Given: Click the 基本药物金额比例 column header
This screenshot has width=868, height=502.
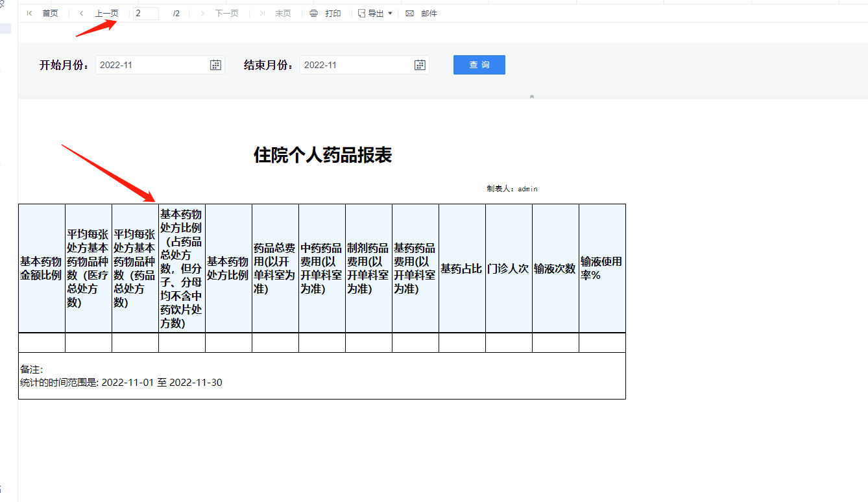Looking at the screenshot, I should [x=42, y=269].
